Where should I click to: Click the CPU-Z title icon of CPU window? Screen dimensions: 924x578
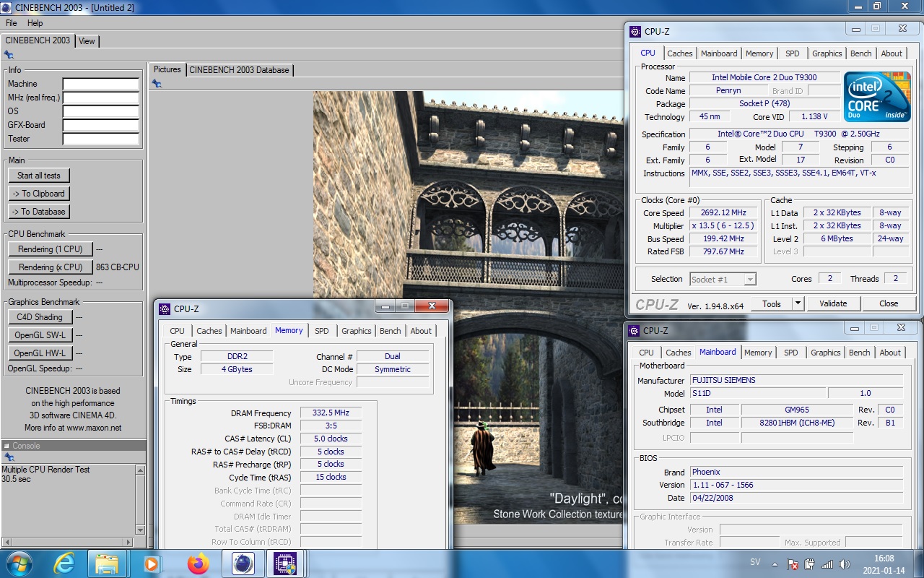pos(635,32)
